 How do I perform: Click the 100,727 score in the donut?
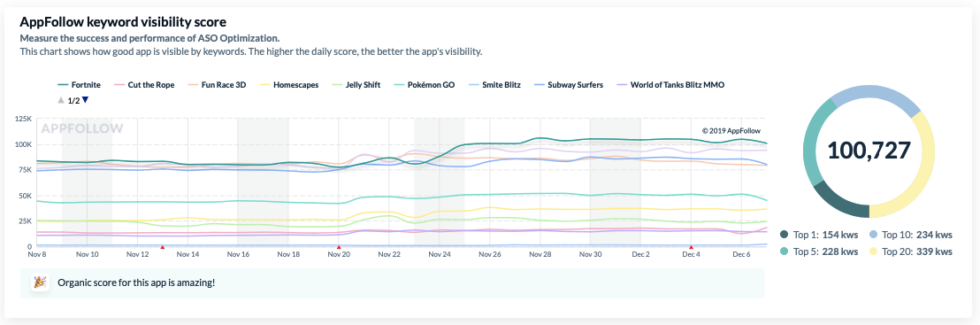[x=869, y=151]
